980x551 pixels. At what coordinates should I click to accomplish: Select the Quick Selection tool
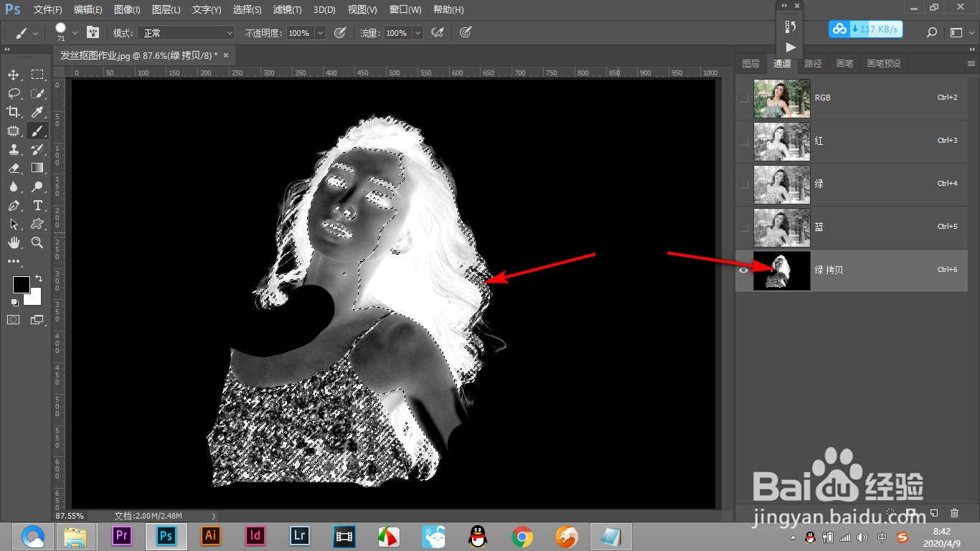[37, 93]
